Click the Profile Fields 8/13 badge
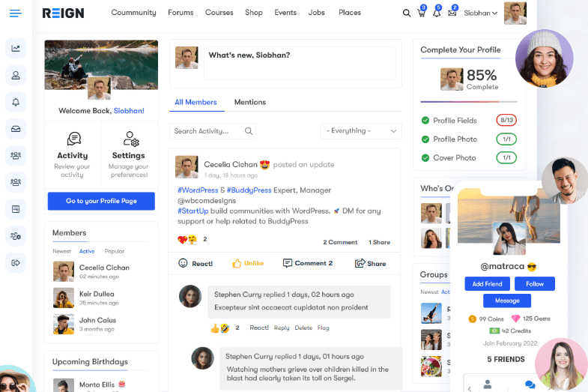 [506, 120]
